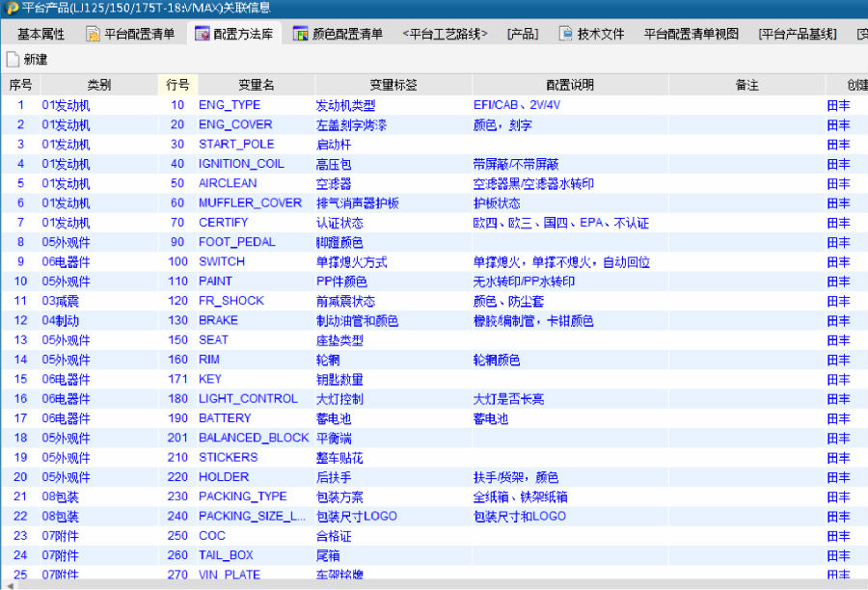Open the <平台工艺路线> tab
Image resolution: width=868 pixels, height=590 pixels.
click(x=445, y=35)
